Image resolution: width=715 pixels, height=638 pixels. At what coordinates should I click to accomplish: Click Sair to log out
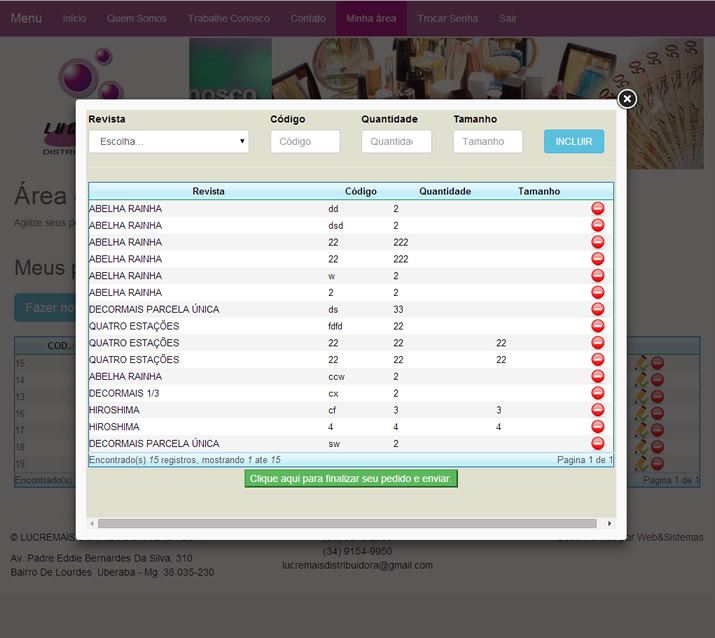point(508,18)
